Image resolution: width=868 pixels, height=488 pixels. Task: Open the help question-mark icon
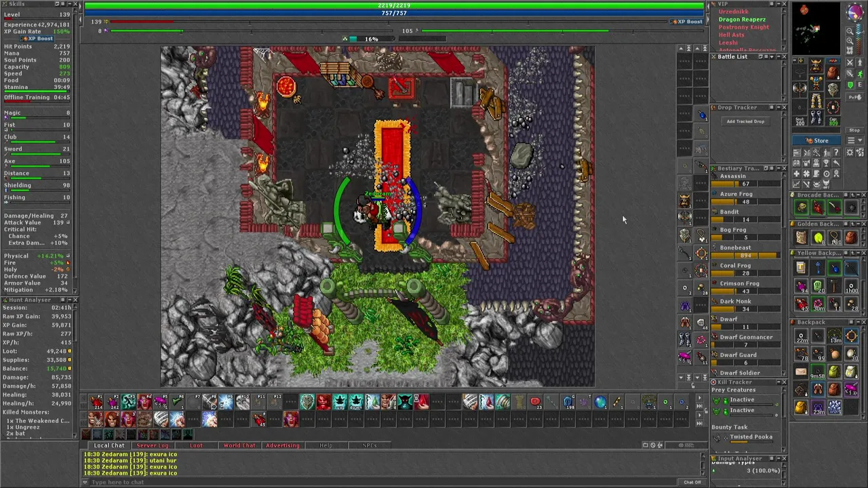tap(836, 152)
